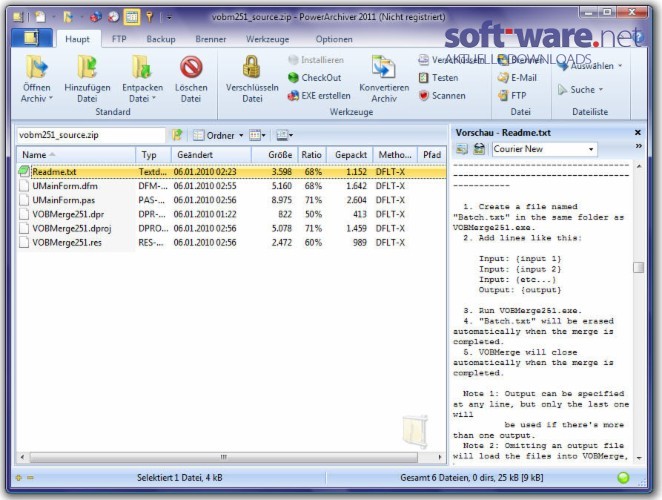Click the Entpacken Datei icon
Viewport: 662px width, 500px height.
pyautogui.click(x=142, y=66)
